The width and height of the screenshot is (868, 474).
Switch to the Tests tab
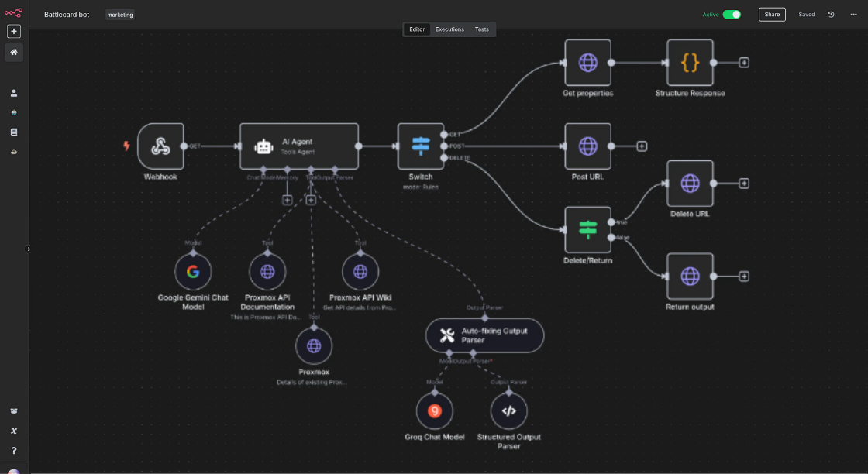482,29
